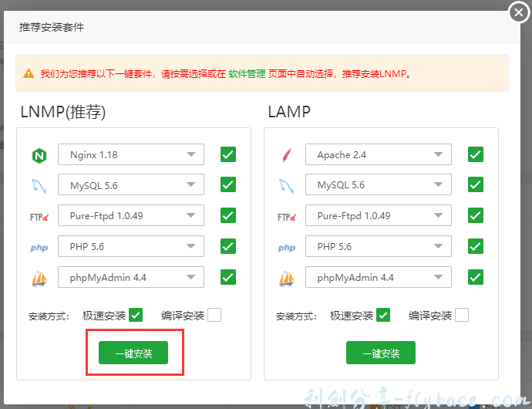Click the phpMyAdmin sailboat icon in LAMP

pos(286,278)
